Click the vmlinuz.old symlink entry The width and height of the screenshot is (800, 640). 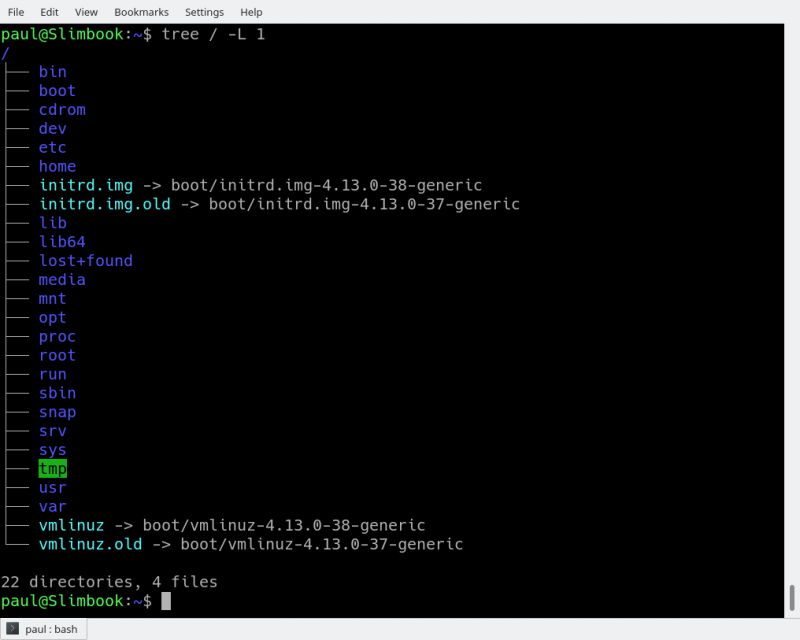tap(90, 545)
